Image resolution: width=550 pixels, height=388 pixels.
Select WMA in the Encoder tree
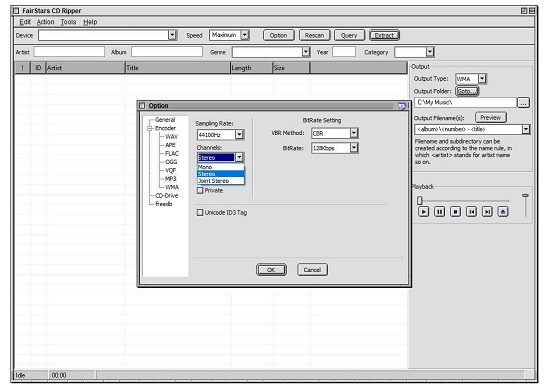click(x=172, y=187)
